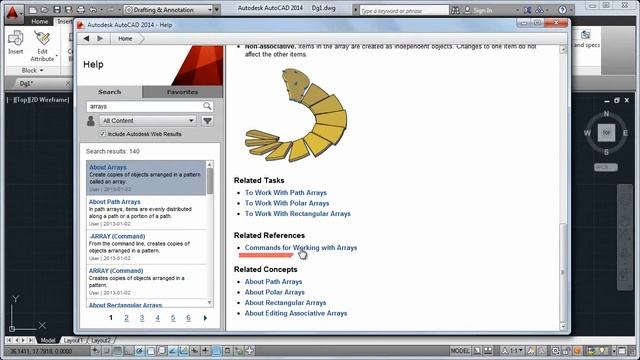Open the Dg1 drawing file tab
The image size is (640, 360).
click(27, 83)
